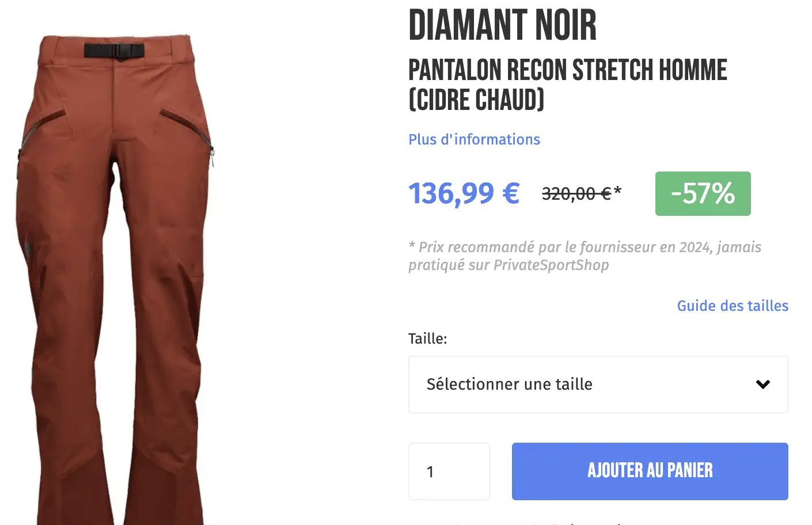Select the 'Taille:' label text
The height and width of the screenshot is (525, 812).
[x=428, y=338]
